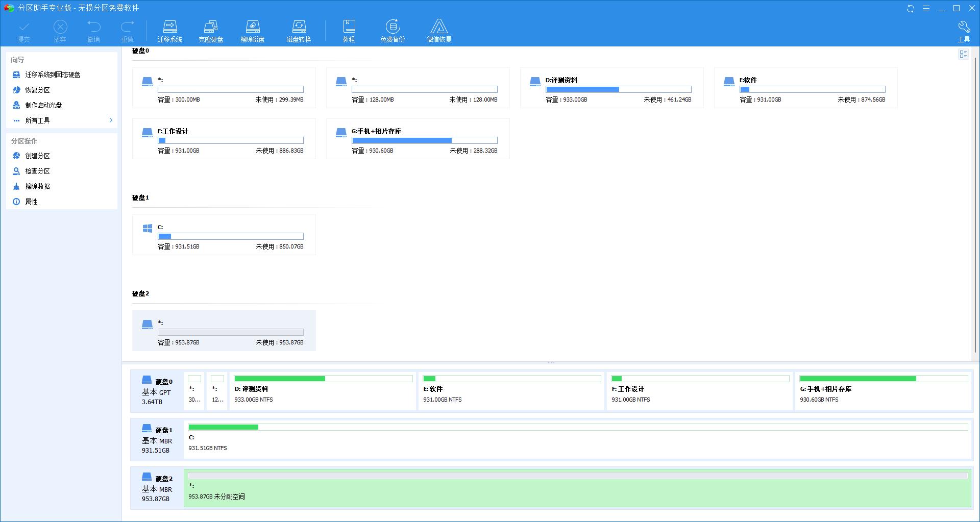Click 创建分区 in partition operations

(37, 156)
